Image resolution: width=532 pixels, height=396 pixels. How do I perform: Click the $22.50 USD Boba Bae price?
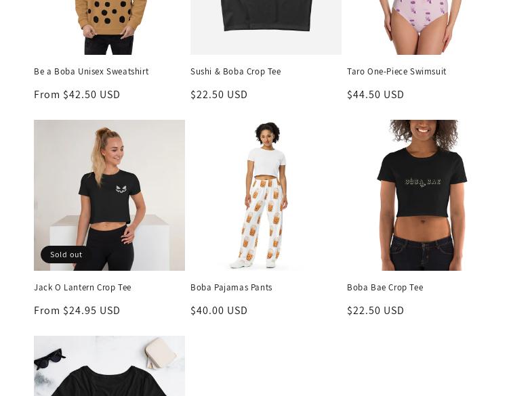[x=375, y=310]
